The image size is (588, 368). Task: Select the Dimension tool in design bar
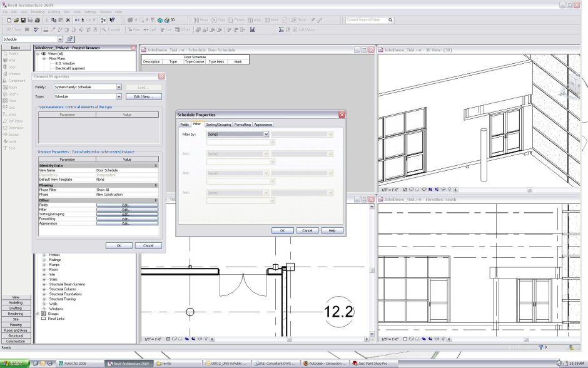tap(16, 128)
